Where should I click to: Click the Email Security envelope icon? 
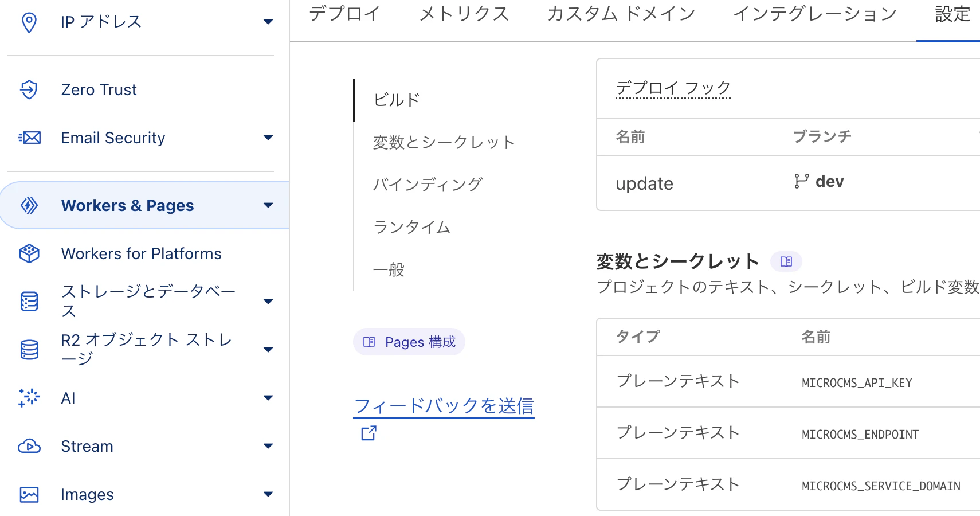tap(29, 138)
